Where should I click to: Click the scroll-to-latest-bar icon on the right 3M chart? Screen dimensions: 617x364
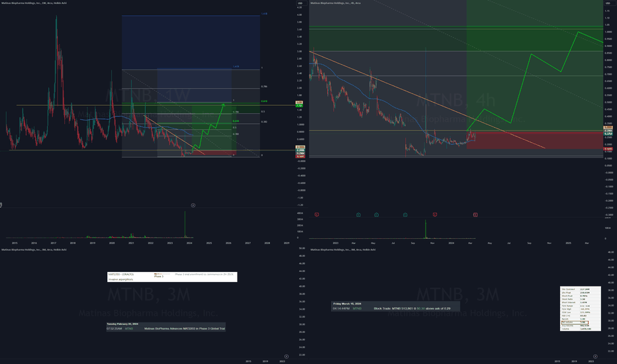pos(595,357)
